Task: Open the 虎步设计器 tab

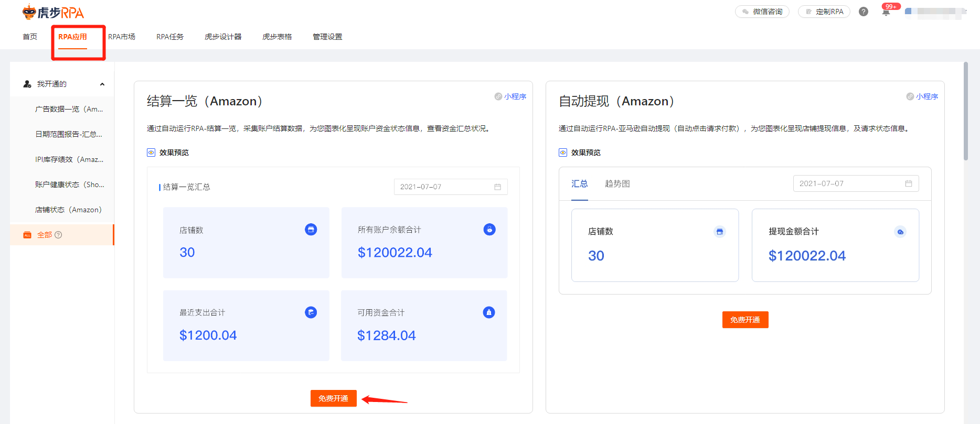Action: 223,37
